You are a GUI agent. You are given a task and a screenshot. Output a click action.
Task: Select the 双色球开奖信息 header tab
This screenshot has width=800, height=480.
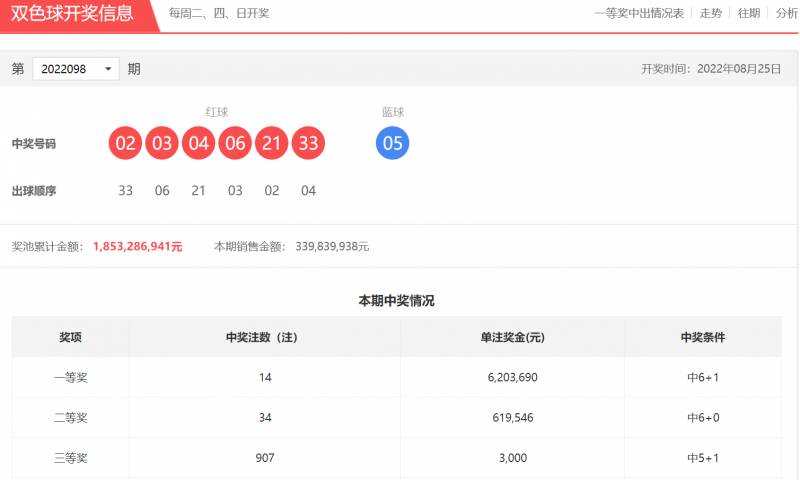(72, 14)
